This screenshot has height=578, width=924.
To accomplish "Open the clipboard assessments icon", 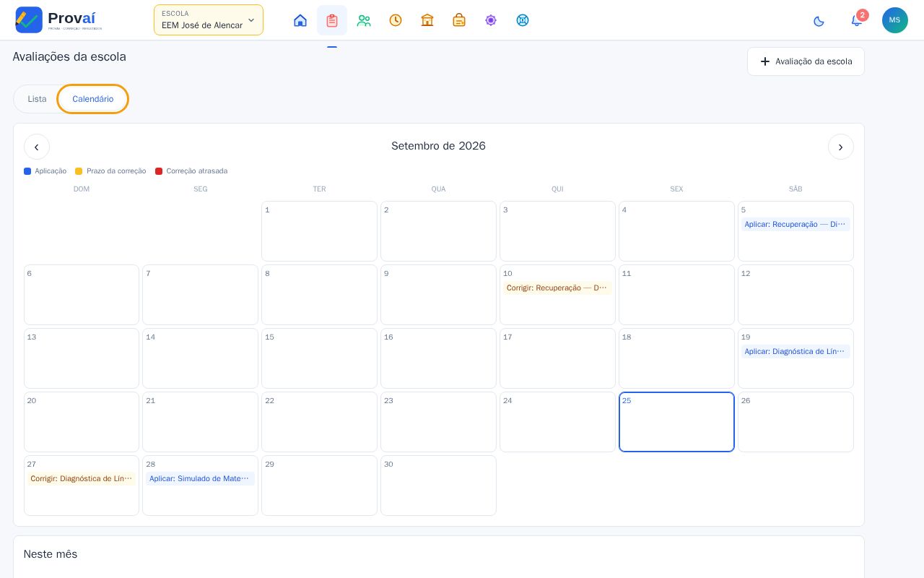I will pos(332,20).
